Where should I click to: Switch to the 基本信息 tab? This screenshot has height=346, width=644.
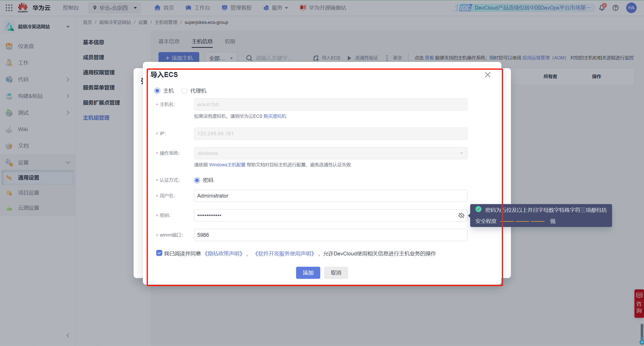(169, 42)
